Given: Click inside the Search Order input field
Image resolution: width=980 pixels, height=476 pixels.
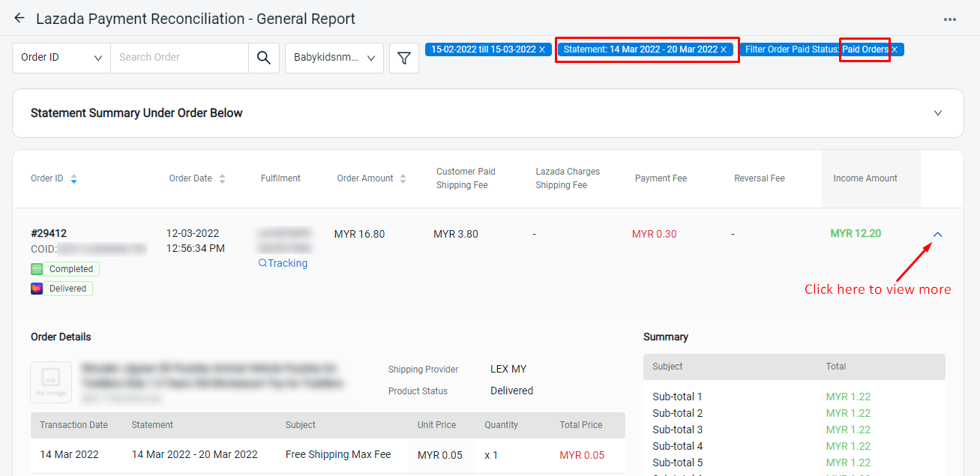Looking at the screenshot, I should point(180,57).
